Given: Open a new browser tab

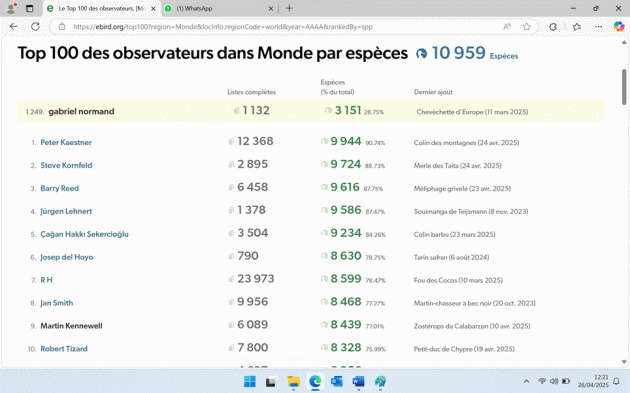Looking at the screenshot, I should [289, 8].
